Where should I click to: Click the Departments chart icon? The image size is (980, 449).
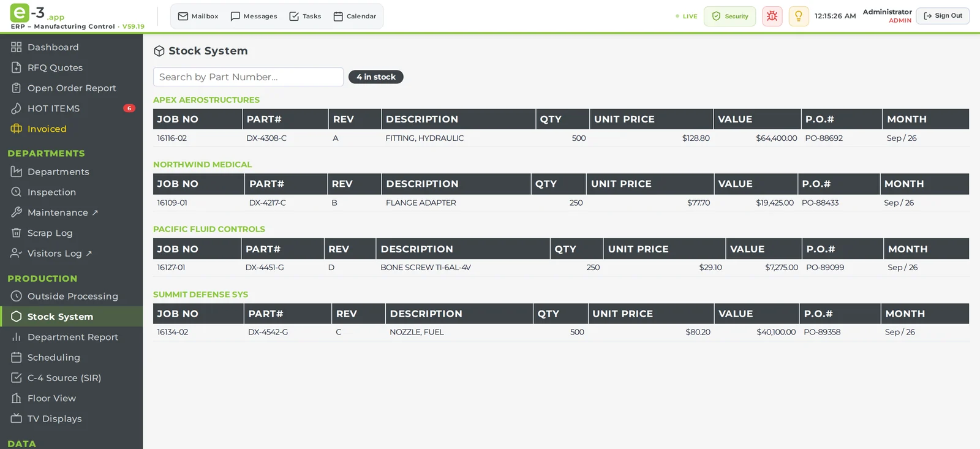point(17,172)
